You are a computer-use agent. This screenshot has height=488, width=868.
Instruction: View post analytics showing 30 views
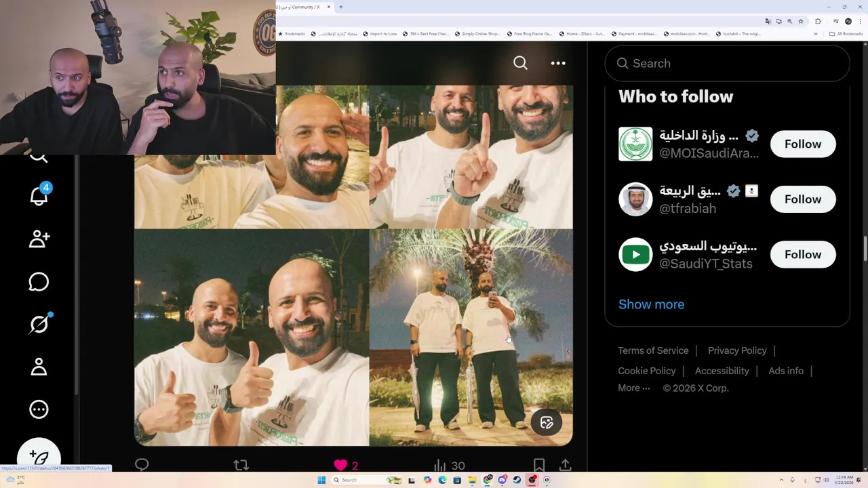tap(449, 465)
